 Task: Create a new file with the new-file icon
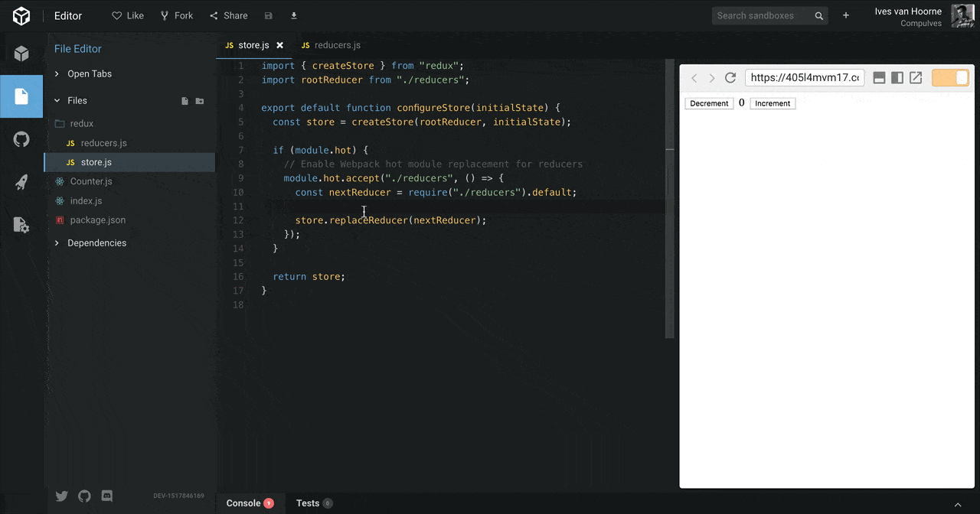[x=185, y=100]
